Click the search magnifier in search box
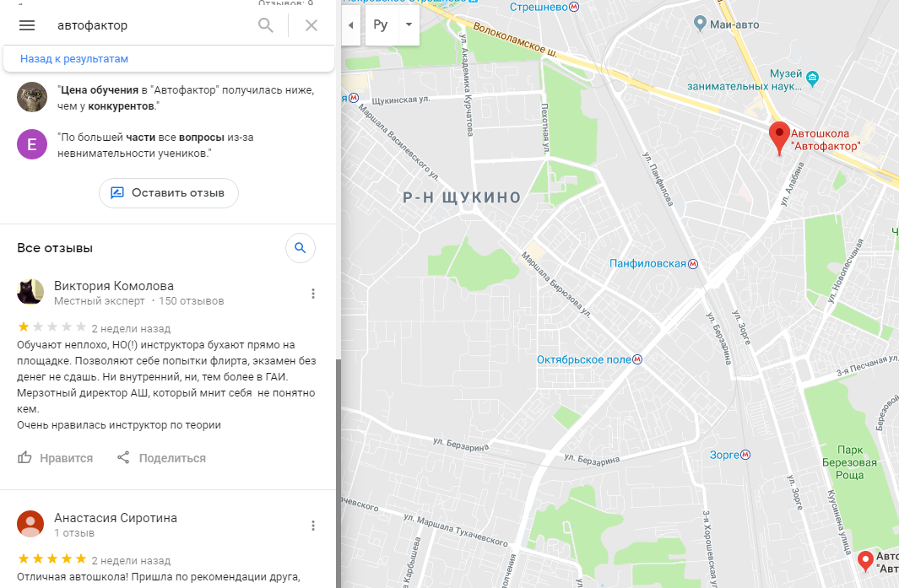This screenshot has width=899, height=588. click(x=265, y=25)
